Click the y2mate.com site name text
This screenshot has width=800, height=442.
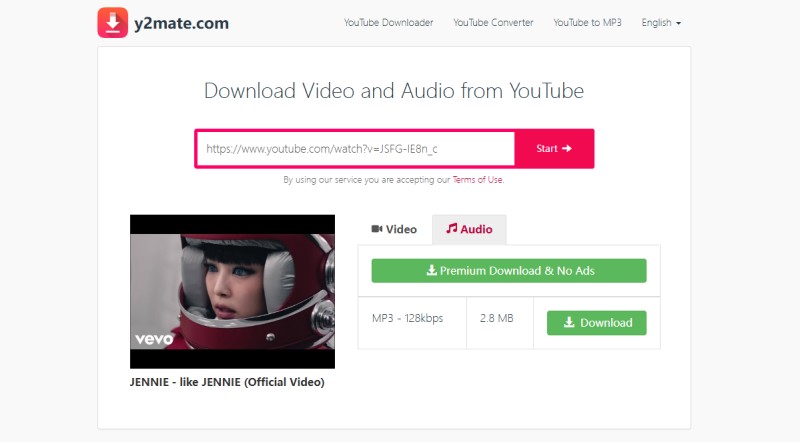177,23
